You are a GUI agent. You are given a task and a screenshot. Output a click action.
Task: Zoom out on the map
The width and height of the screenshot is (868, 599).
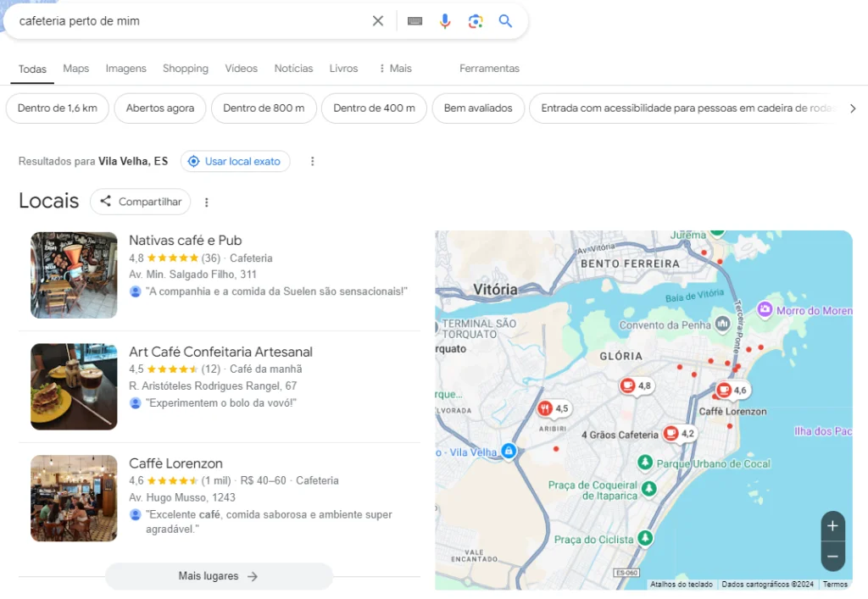coord(832,557)
